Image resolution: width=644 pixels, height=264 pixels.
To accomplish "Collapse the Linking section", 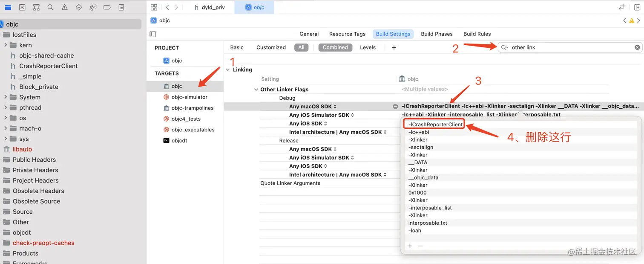I will (228, 70).
